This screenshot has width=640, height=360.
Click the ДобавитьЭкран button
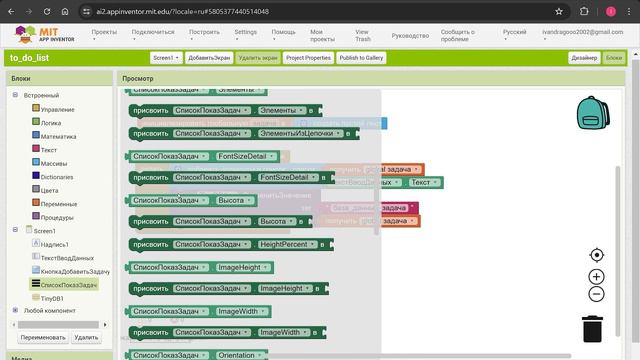209,58
